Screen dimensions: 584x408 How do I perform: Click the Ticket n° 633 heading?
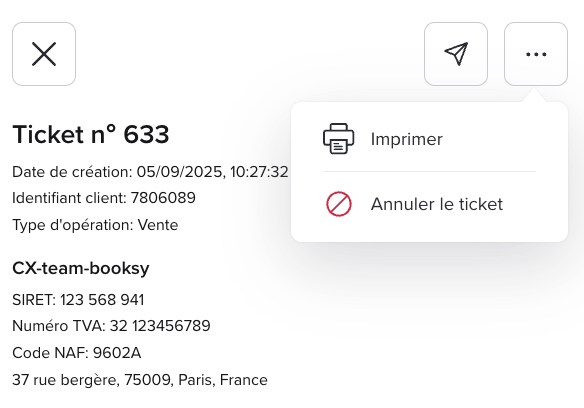point(91,134)
